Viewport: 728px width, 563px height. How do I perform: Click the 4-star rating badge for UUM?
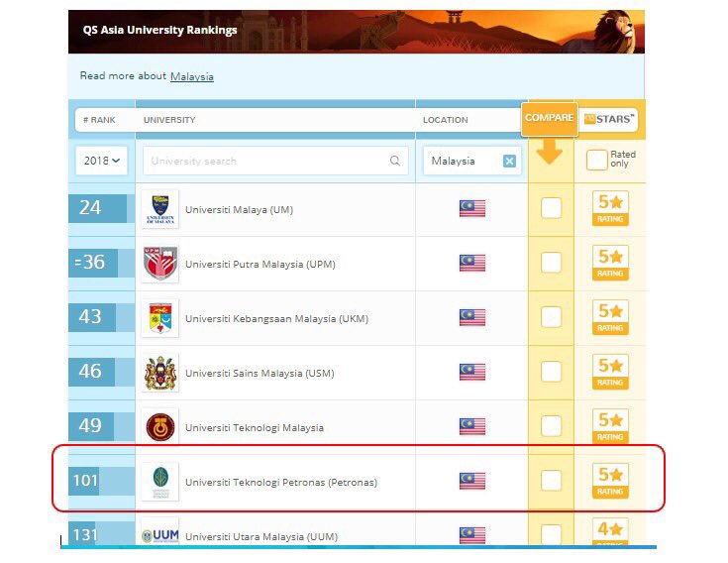[x=610, y=532]
